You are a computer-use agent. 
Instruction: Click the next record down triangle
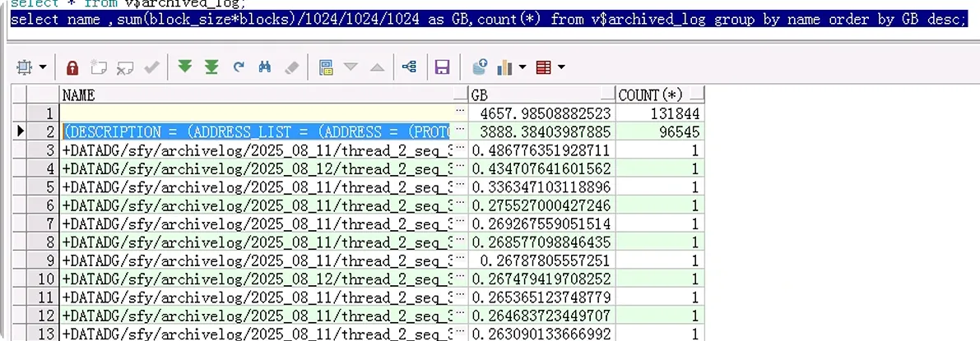[351, 67]
